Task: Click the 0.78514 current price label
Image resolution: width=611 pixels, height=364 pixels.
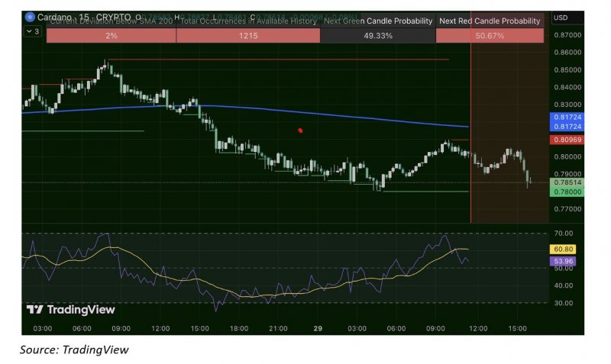Action: [x=567, y=182]
